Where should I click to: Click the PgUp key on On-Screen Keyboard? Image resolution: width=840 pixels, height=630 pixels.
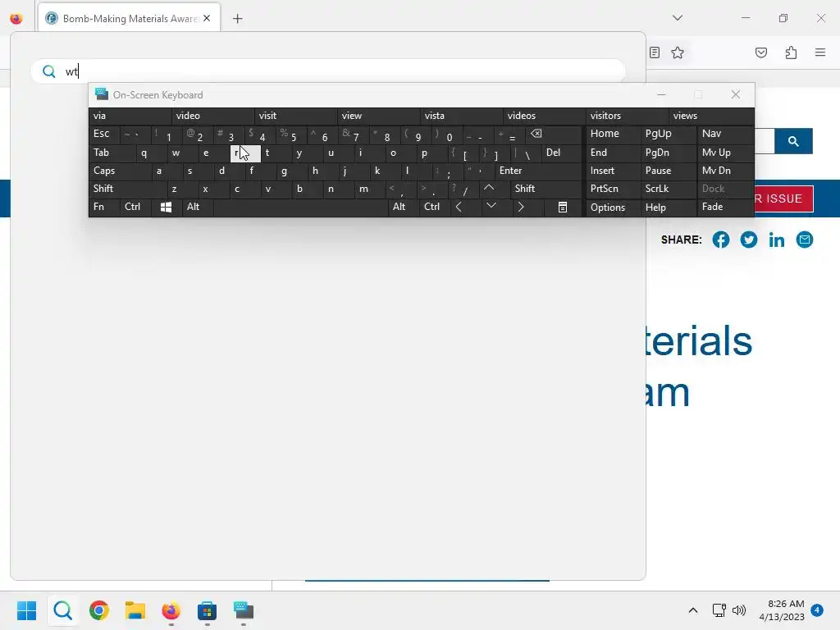point(668,134)
